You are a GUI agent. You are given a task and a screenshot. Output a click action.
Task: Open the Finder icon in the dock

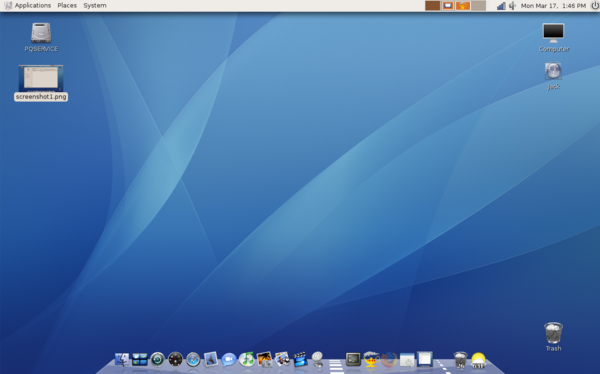[122, 359]
